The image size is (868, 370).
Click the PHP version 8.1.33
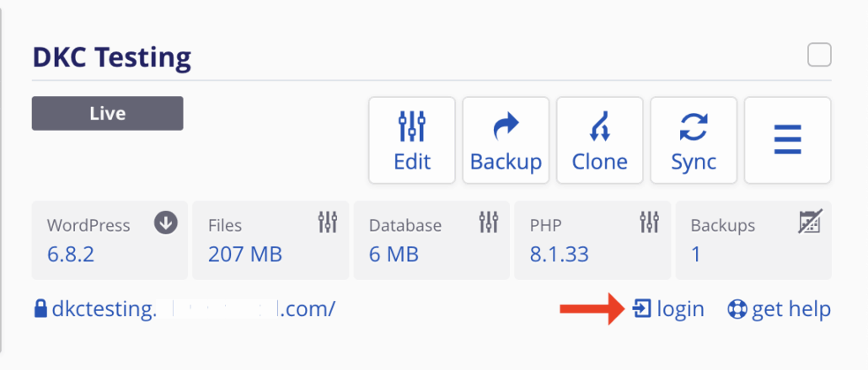pos(560,254)
